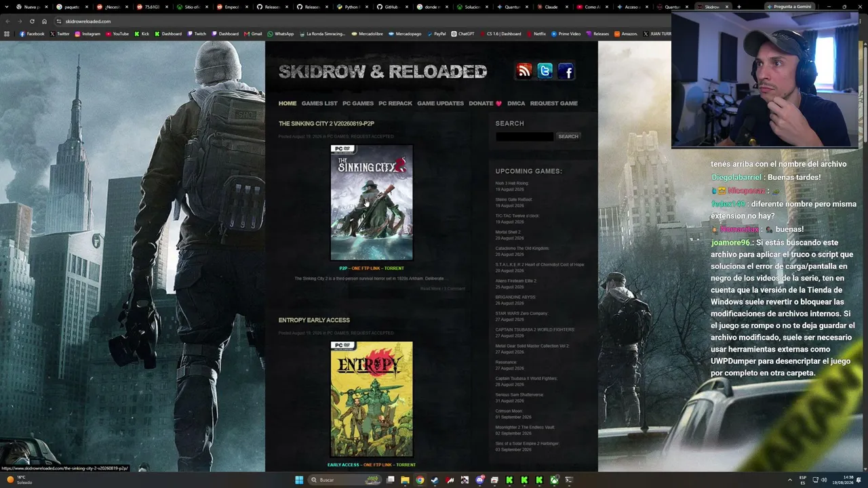Open the Prime Video bookmark
Screen dimensions: 868x488
566,34
